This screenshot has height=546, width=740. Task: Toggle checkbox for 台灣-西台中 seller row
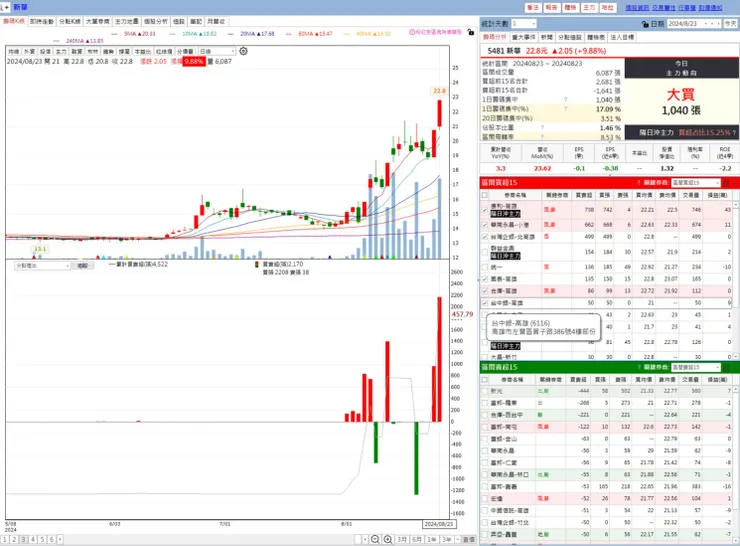coord(485,415)
